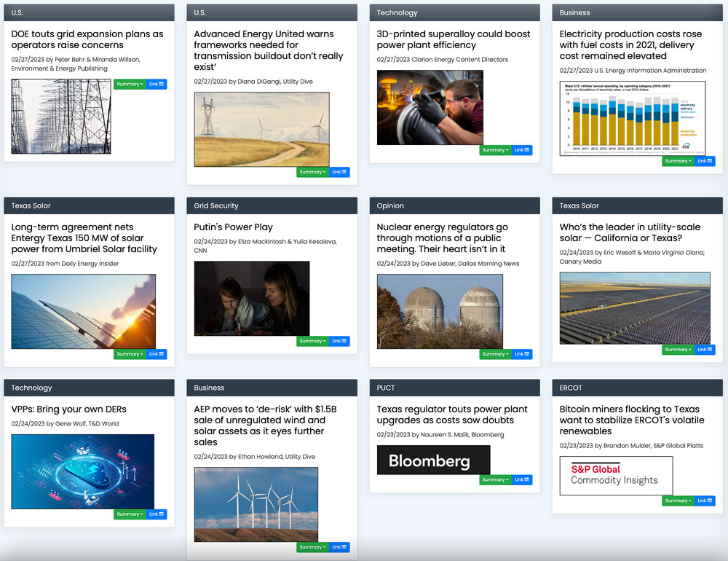Click the nuclear reactor domes photo
The image size is (728, 561).
pos(440,311)
